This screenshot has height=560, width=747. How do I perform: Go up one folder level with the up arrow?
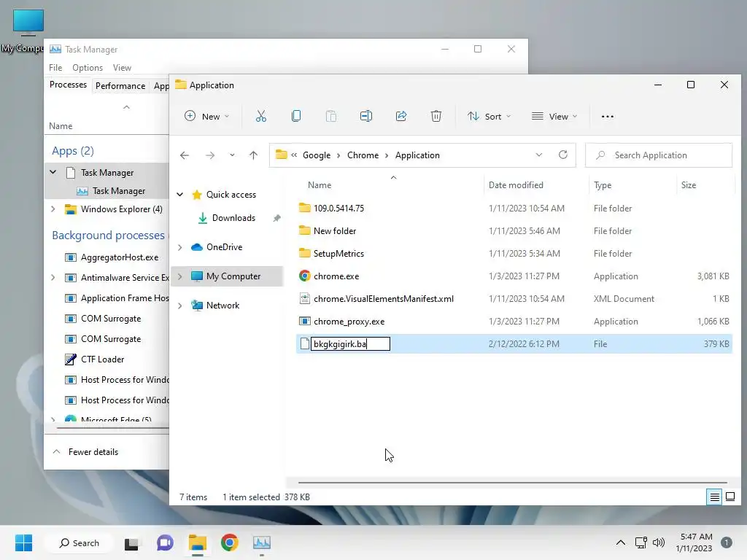click(x=253, y=155)
